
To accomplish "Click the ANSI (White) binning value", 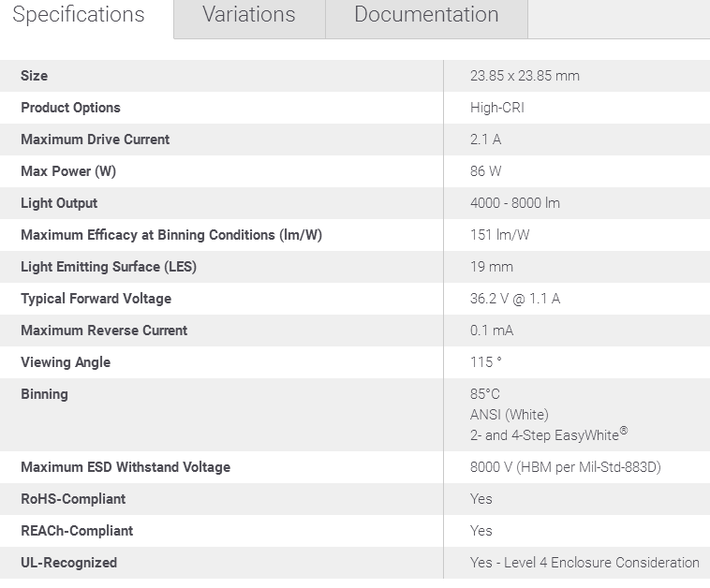I will click(x=509, y=415).
